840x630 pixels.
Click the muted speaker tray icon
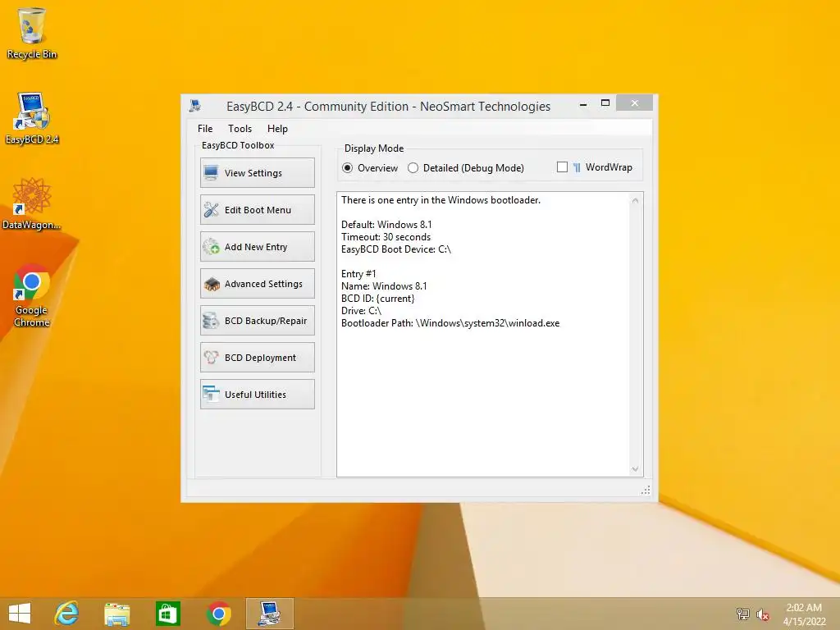point(762,614)
